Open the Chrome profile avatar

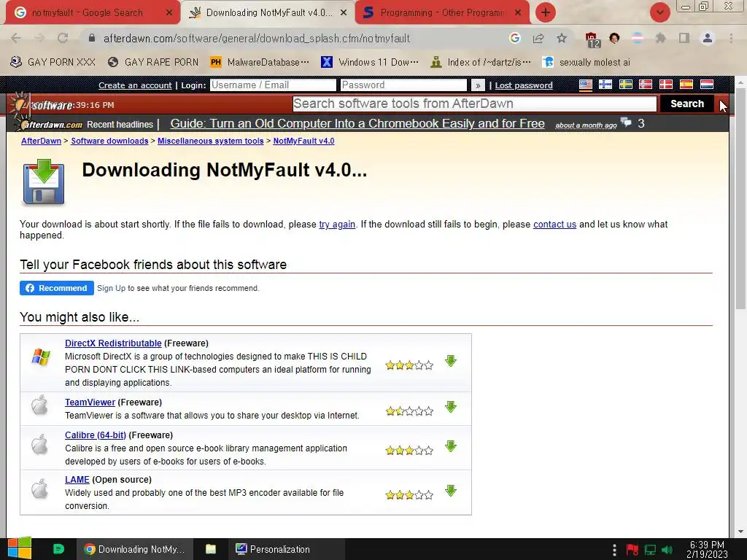click(708, 38)
